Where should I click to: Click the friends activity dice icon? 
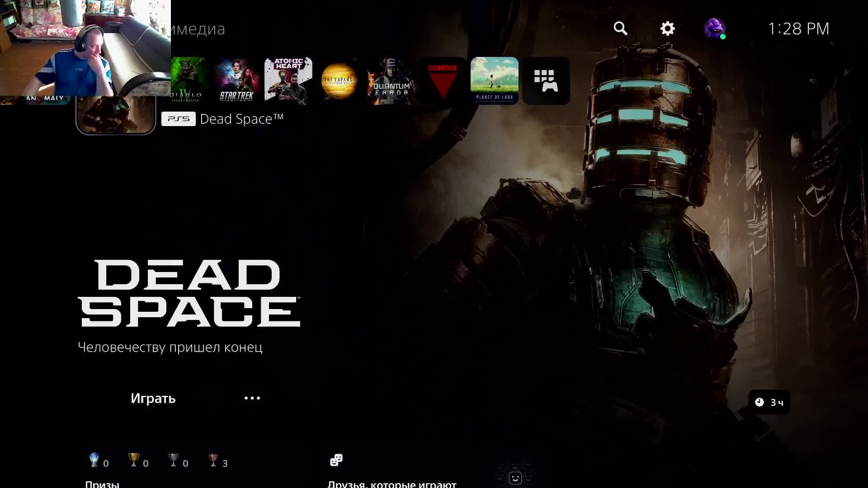(336, 460)
